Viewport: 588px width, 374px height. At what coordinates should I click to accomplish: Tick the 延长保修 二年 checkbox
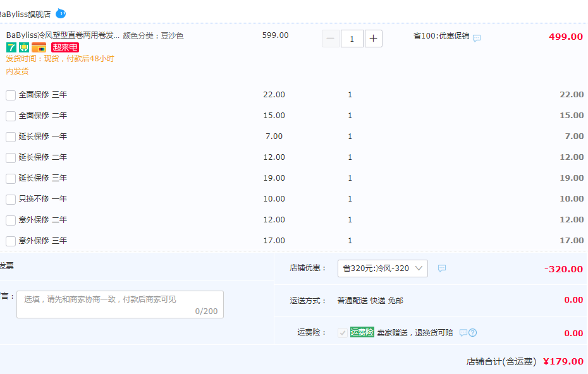11,158
